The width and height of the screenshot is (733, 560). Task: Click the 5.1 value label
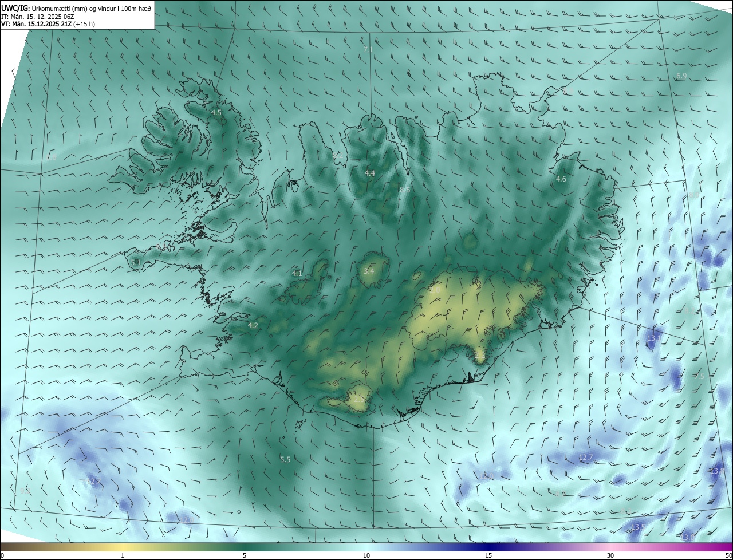click(136, 262)
